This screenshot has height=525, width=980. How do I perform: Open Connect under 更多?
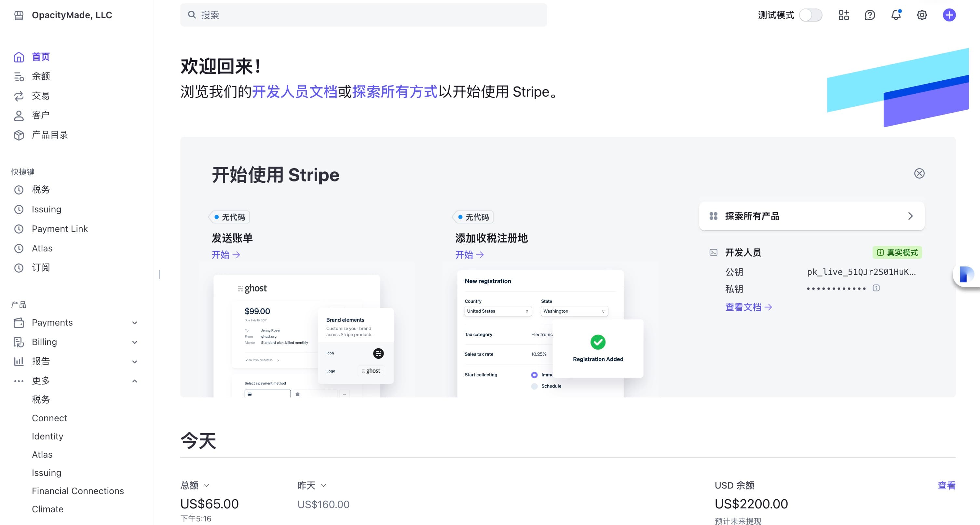tap(49, 418)
